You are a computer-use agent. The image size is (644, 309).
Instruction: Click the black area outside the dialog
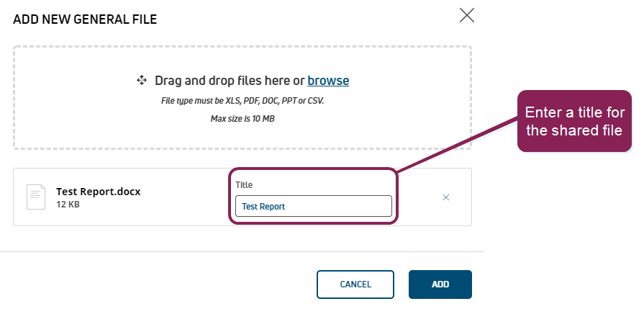click(x=561, y=238)
